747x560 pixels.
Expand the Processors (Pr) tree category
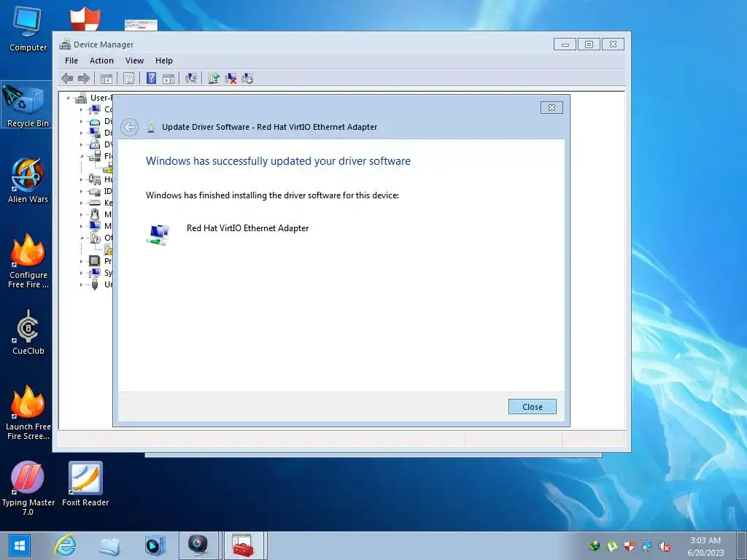click(81, 262)
